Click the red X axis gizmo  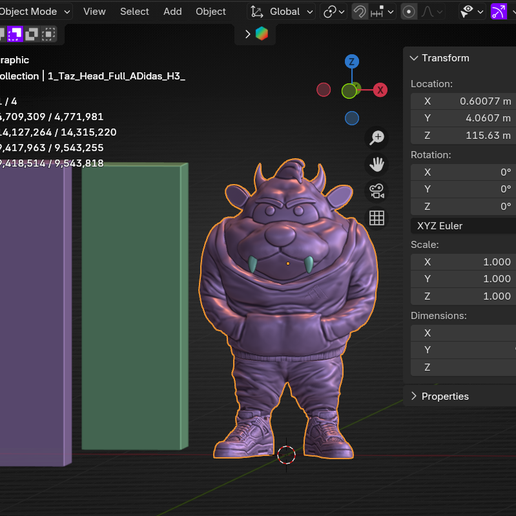click(x=380, y=90)
